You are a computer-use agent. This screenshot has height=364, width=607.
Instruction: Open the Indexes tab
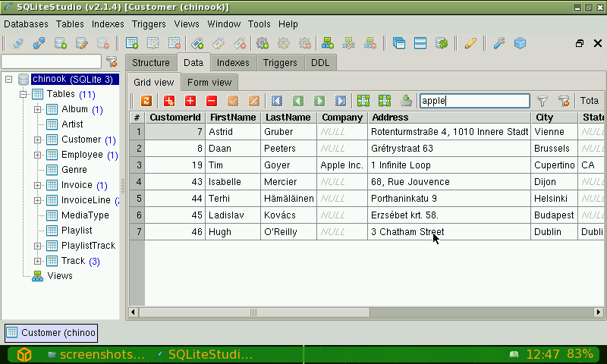233,63
